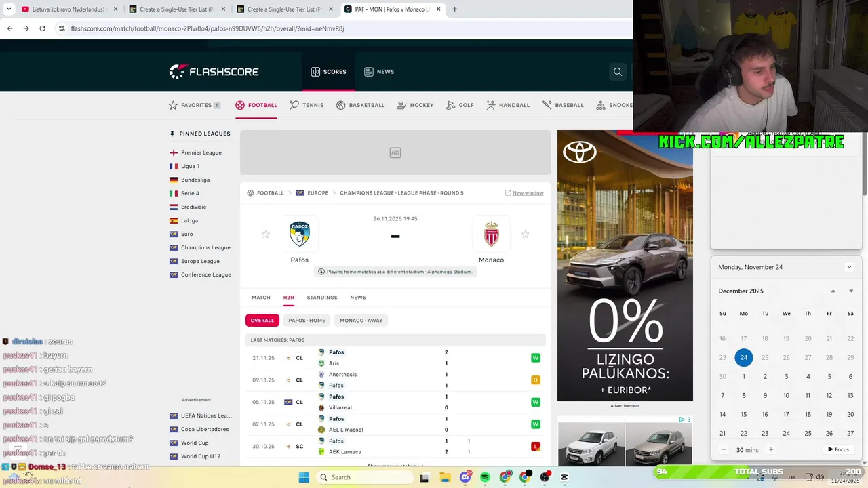Open Premier League pinned league

(x=196, y=152)
